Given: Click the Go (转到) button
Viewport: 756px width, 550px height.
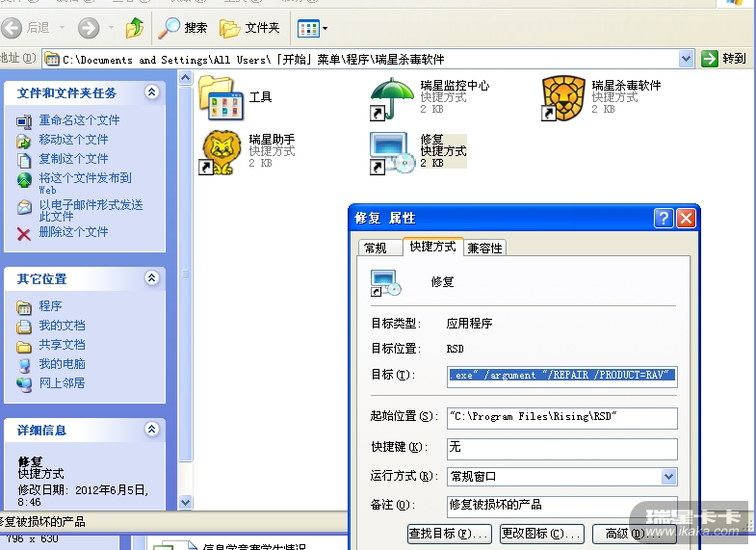Looking at the screenshot, I should click(723, 59).
